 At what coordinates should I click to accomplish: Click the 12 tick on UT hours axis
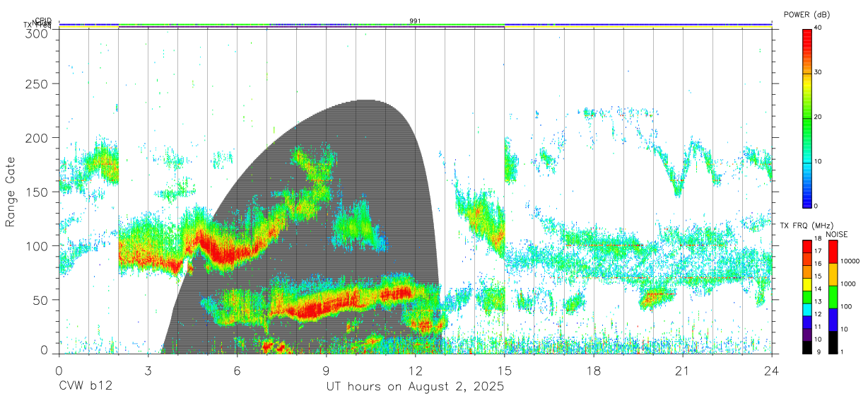(415, 370)
